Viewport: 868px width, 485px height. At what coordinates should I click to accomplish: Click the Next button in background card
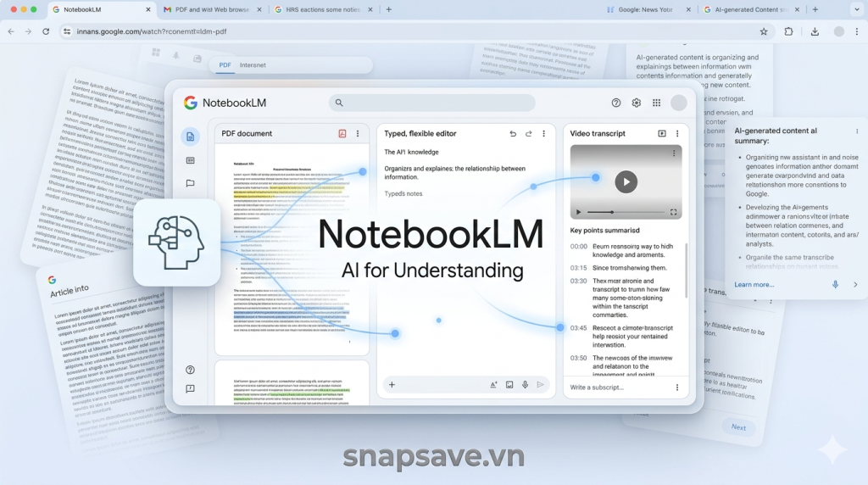click(x=738, y=426)
